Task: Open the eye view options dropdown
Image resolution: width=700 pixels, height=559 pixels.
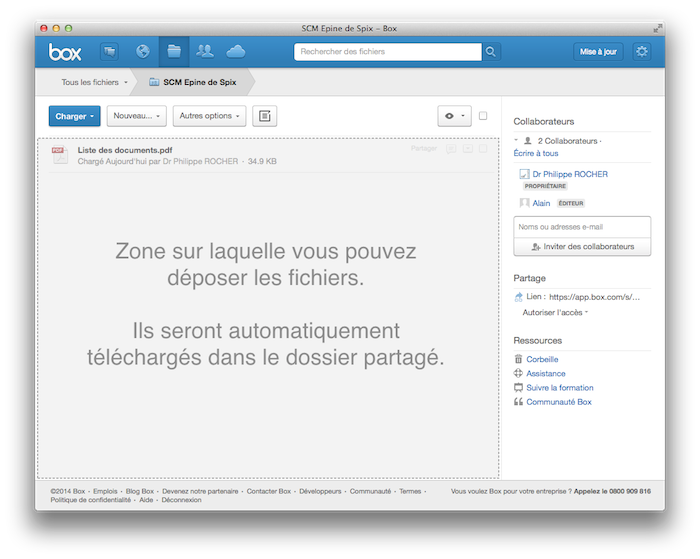Action: click(454, 116)
